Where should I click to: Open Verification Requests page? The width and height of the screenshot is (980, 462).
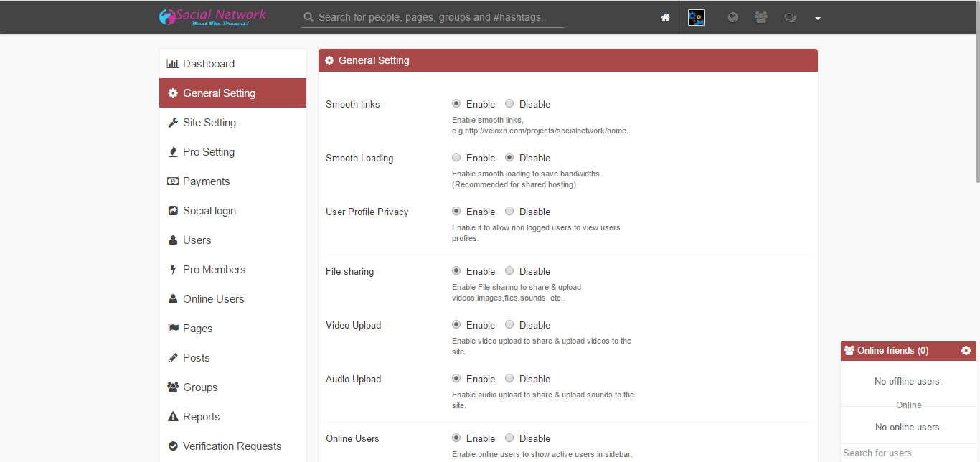coord(232,446)
